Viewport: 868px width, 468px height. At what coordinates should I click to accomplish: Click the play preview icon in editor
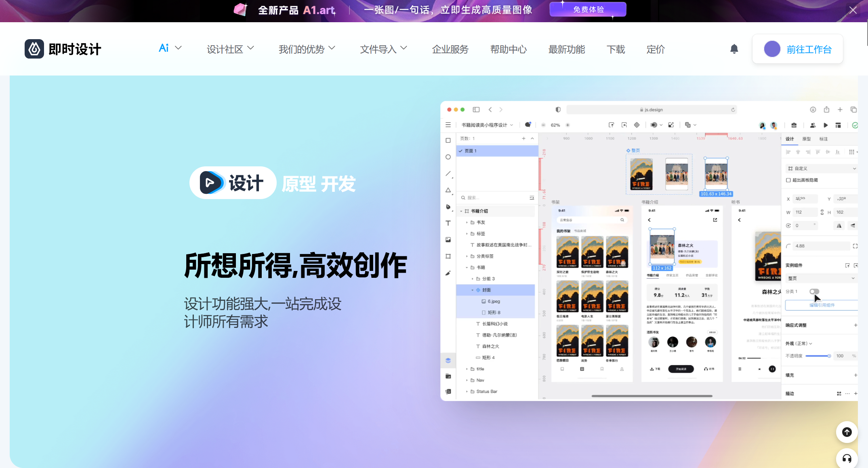(826, 125)
